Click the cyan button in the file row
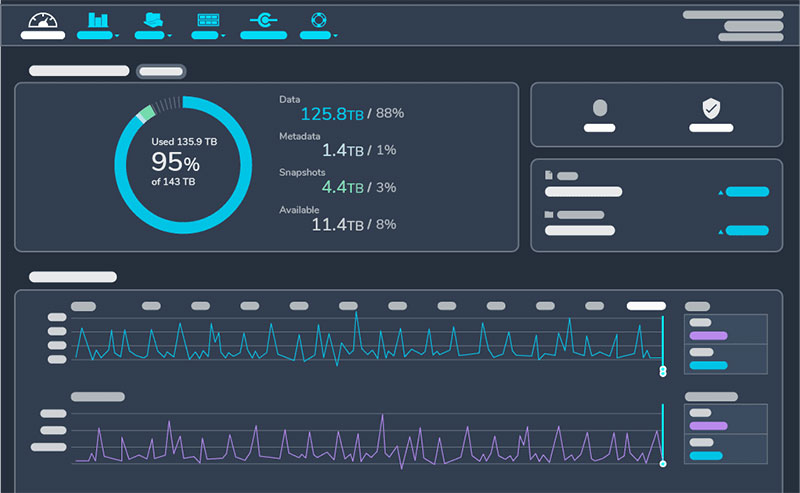 pyautogui.click(x=747, y=192)
